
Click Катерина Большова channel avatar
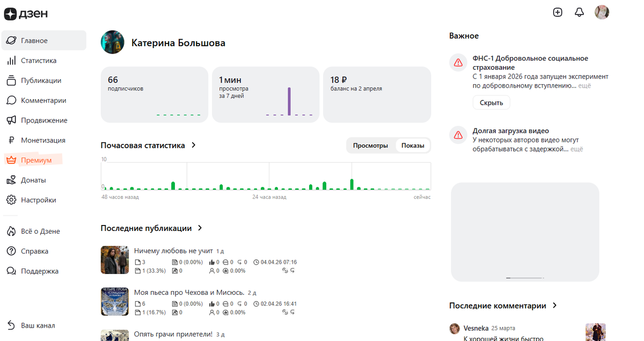click(x=113, y=42)
